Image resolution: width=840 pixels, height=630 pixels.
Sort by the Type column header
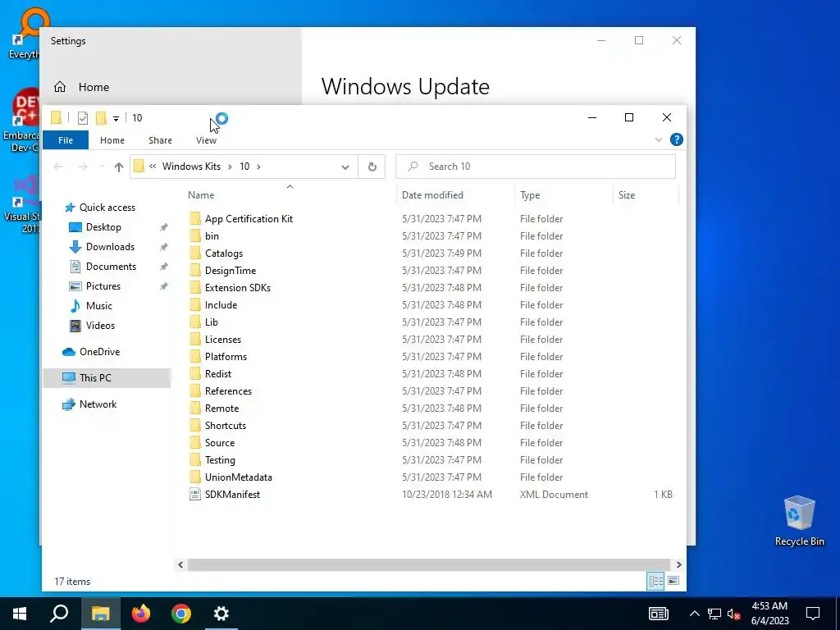[x=530, y=195]
